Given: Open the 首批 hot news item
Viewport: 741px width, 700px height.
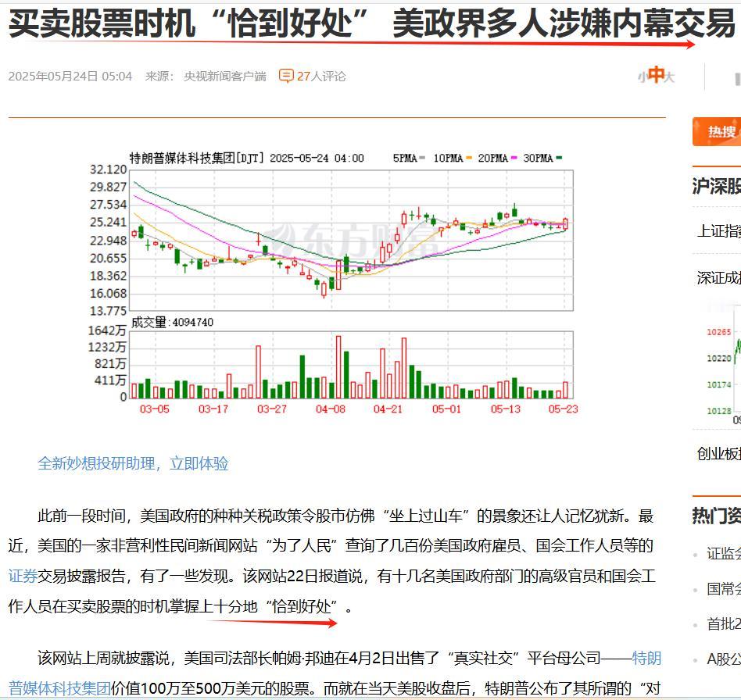Looking at the screenshot, I should [724, 624].
